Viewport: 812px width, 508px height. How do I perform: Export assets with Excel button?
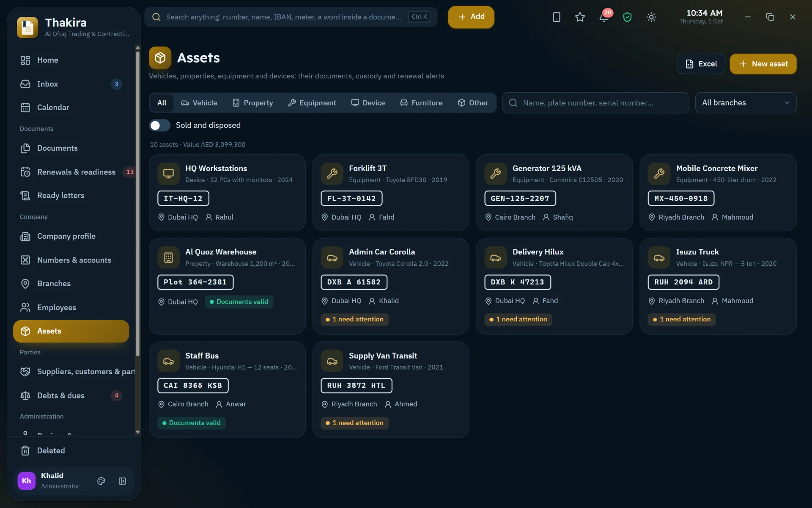(701, 64)
